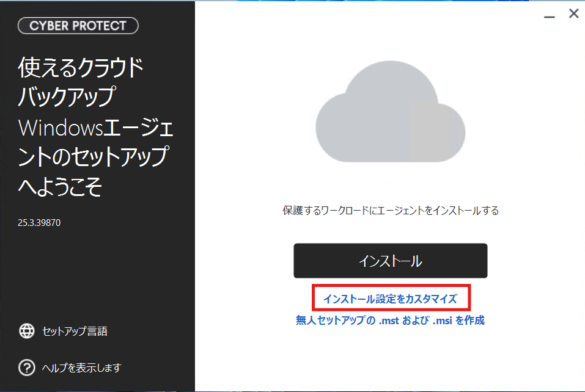Click the CYBER PROTECT logo badge

[78, 26]
